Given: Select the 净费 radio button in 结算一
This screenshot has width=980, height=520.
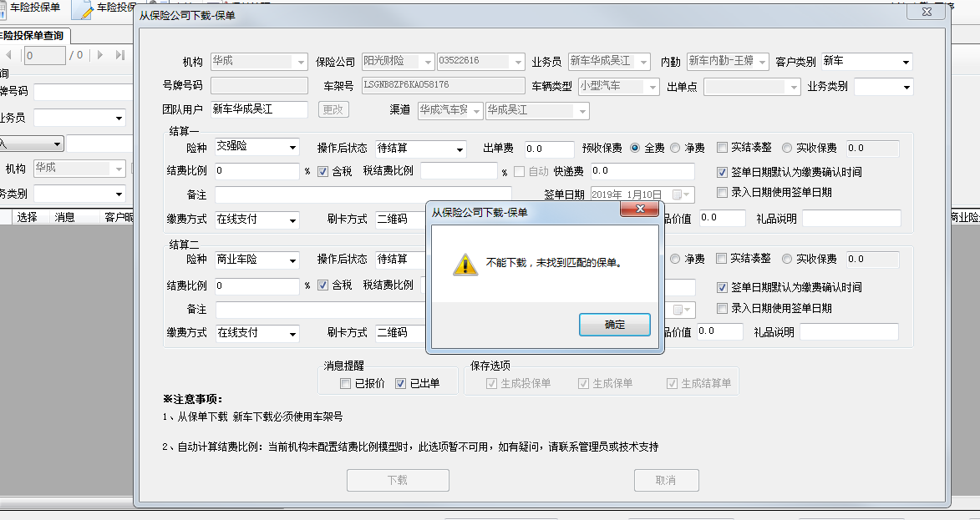Looking at the screenshot, I should coord(675,148).
